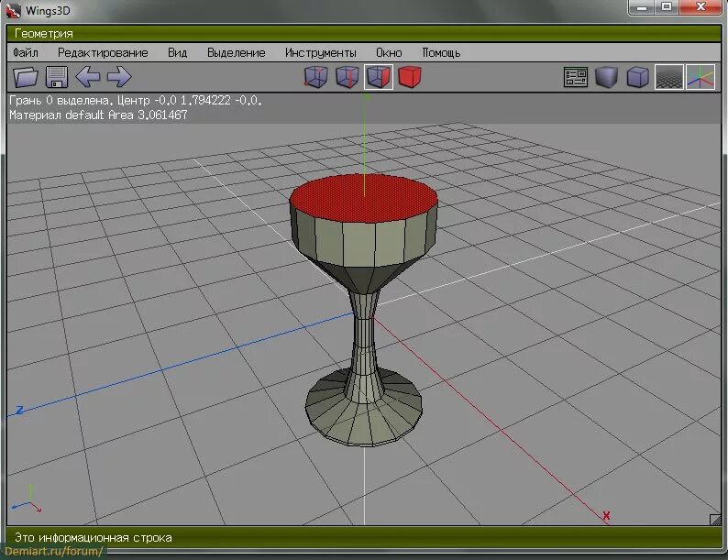
Task: Minimize the Wings3D window
Action: 642,7
